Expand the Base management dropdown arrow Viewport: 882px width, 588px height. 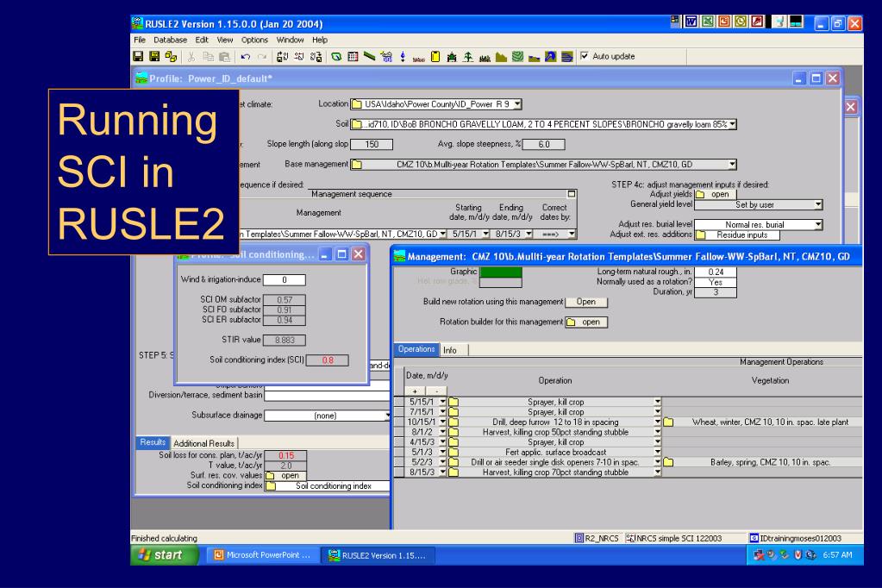[732, 165]
